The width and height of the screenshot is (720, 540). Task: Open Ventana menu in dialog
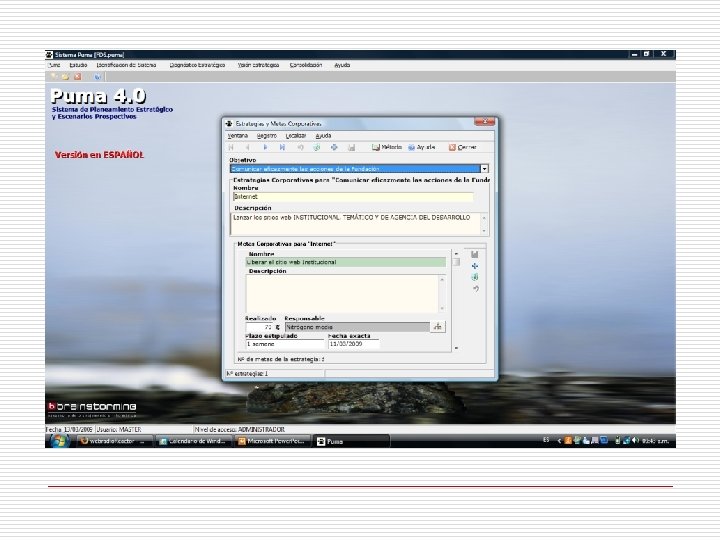tap(237, 136)
